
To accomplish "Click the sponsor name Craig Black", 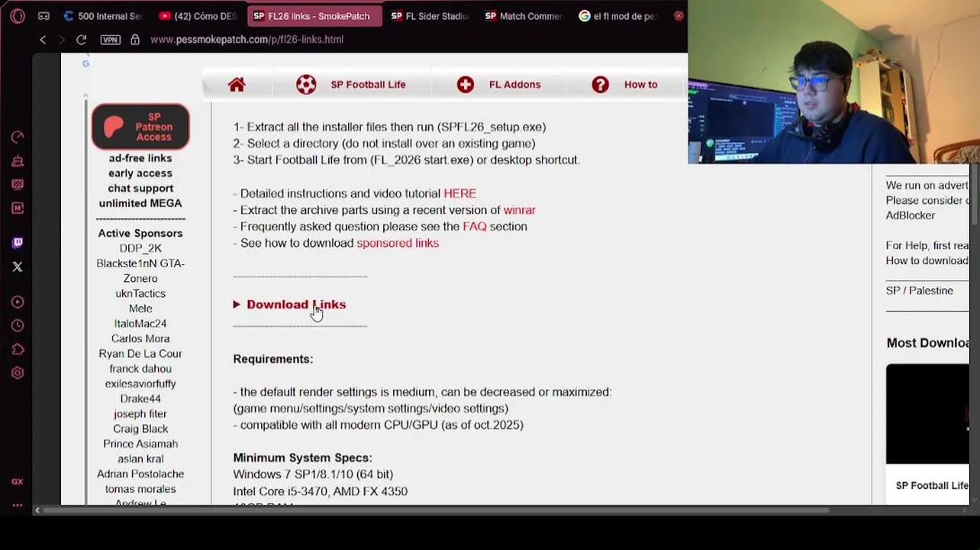I will (x=140, y=429).
